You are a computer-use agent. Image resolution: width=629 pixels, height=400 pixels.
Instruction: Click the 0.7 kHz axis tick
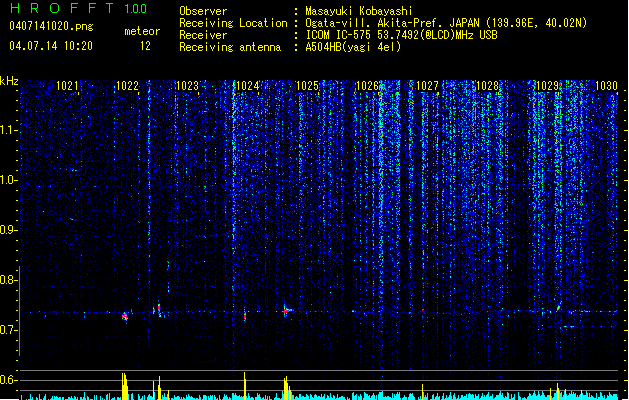[9, 330]
